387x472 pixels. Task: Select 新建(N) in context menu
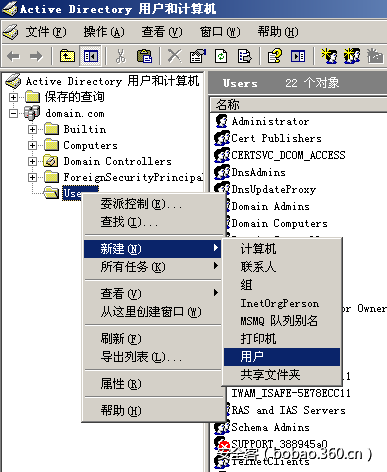click(x=153, y=249)
